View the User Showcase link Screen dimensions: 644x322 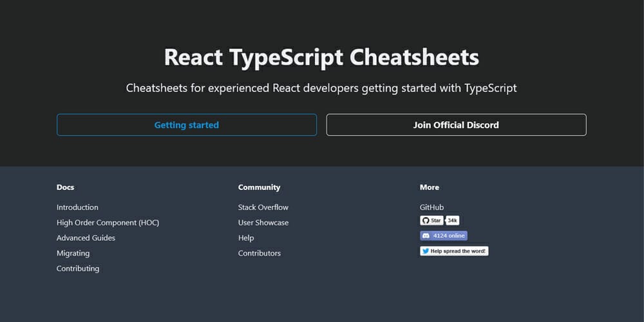tap(263, 223)
